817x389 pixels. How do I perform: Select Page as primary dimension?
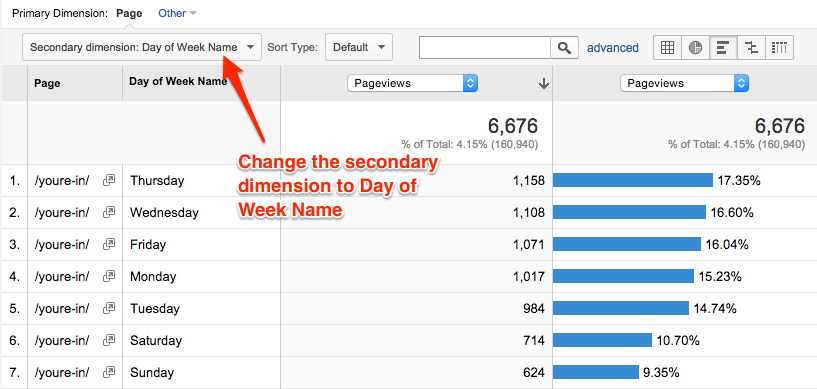pyautogui.click(x=129, y=13)
